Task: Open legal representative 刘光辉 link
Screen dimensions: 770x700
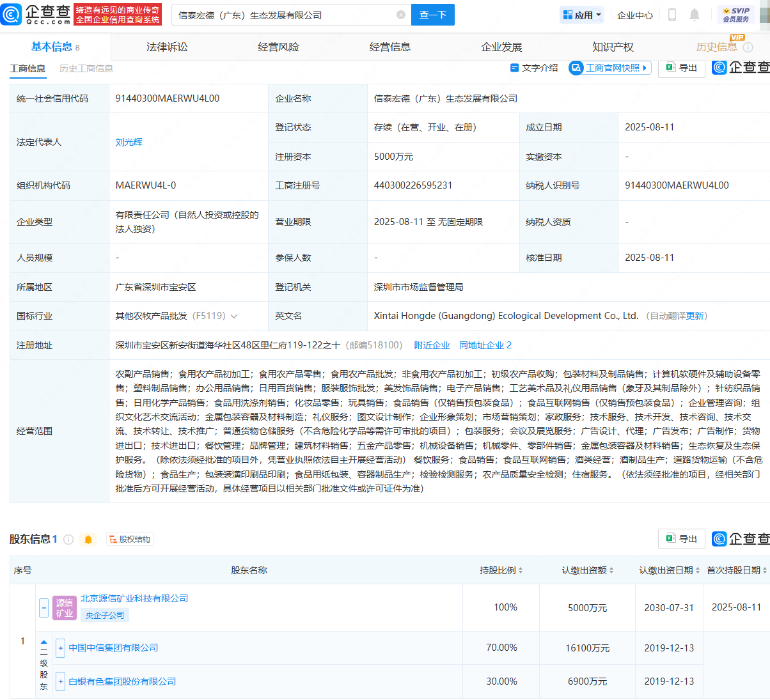Action: tap(129, 142)
